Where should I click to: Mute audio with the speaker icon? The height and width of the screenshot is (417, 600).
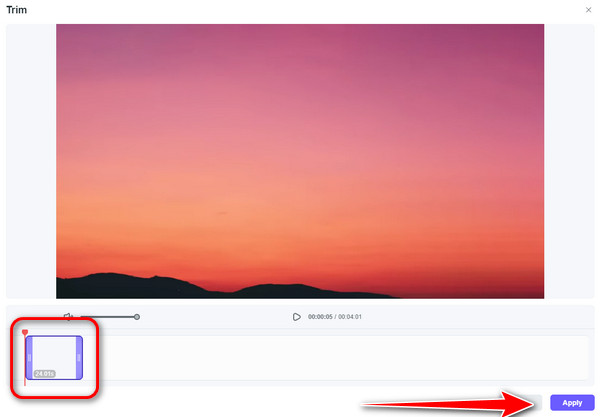[x=68, y=316]
